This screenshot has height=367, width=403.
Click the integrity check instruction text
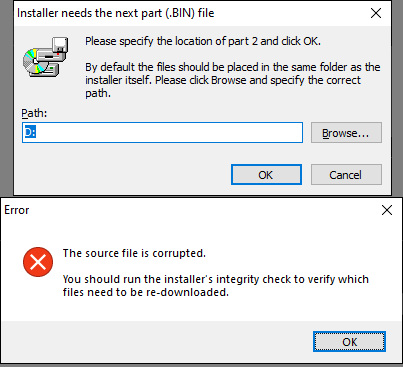(x=216, y=286)
